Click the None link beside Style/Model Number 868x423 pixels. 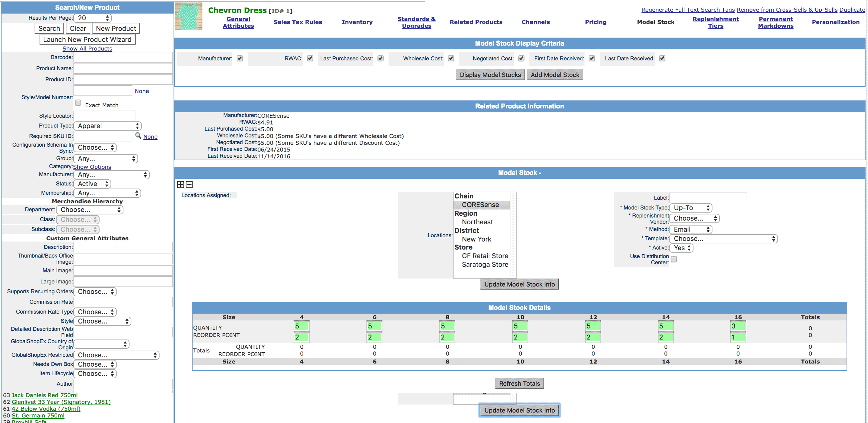click(142, 91)
